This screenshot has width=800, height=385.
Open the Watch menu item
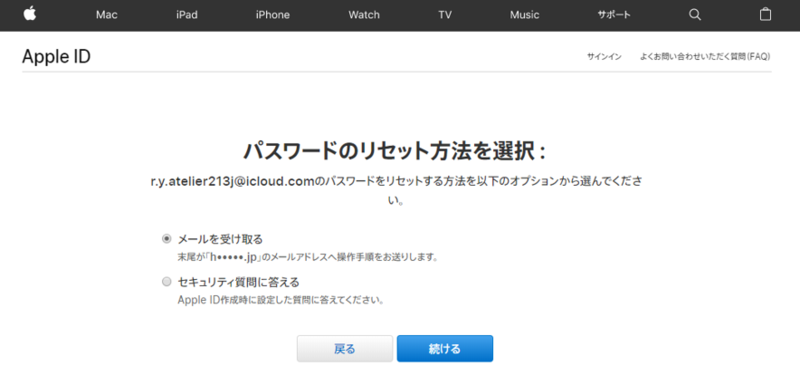click(364, 15)
